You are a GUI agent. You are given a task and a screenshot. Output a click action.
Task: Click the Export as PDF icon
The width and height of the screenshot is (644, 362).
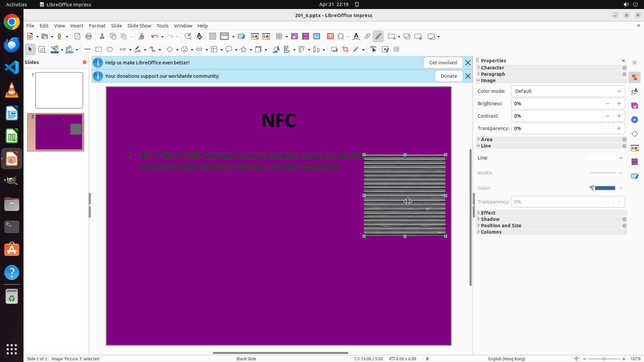(77, 37)
